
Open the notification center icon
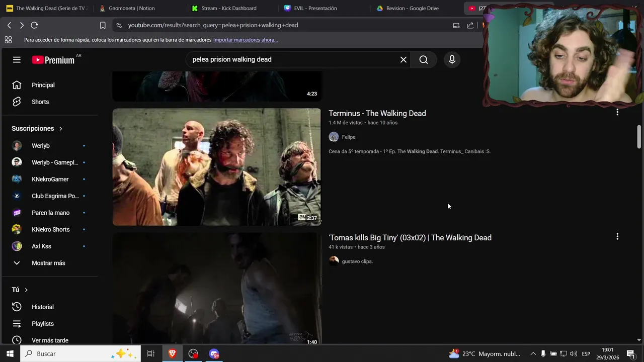(630, 353)
